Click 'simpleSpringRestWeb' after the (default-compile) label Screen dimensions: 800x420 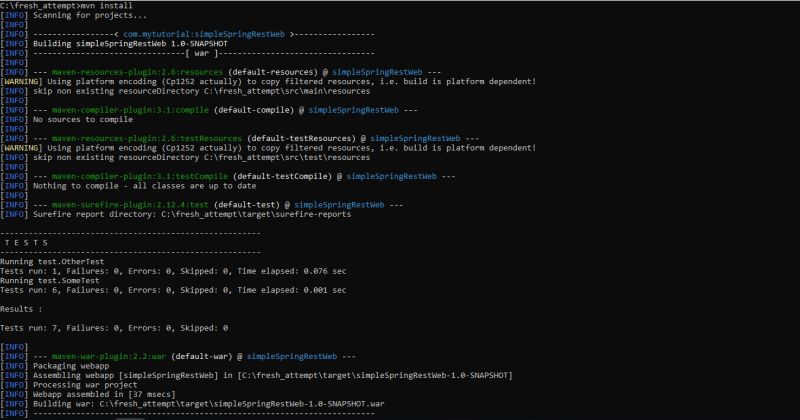coord(354,110)
